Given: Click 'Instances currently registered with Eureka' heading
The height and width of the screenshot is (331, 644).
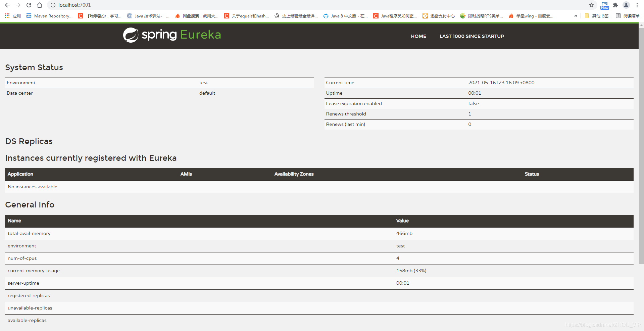Looking at the screenshot, I should point(91,158).
